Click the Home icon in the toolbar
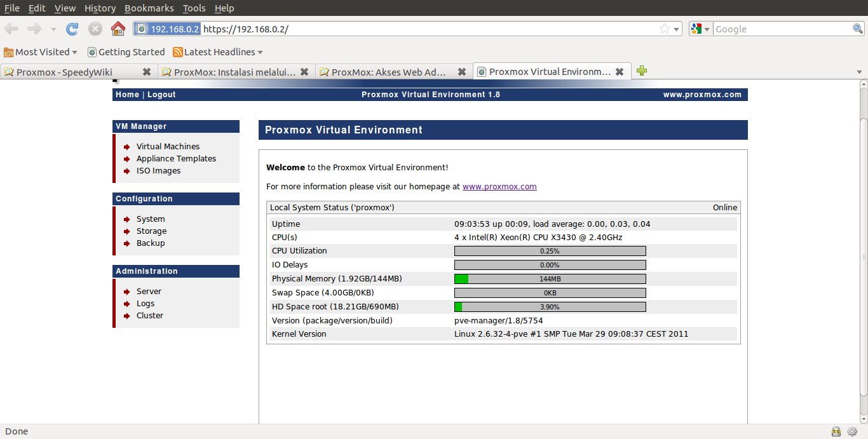The width and height of the screenshot is (868, 439). pos(118,29)
